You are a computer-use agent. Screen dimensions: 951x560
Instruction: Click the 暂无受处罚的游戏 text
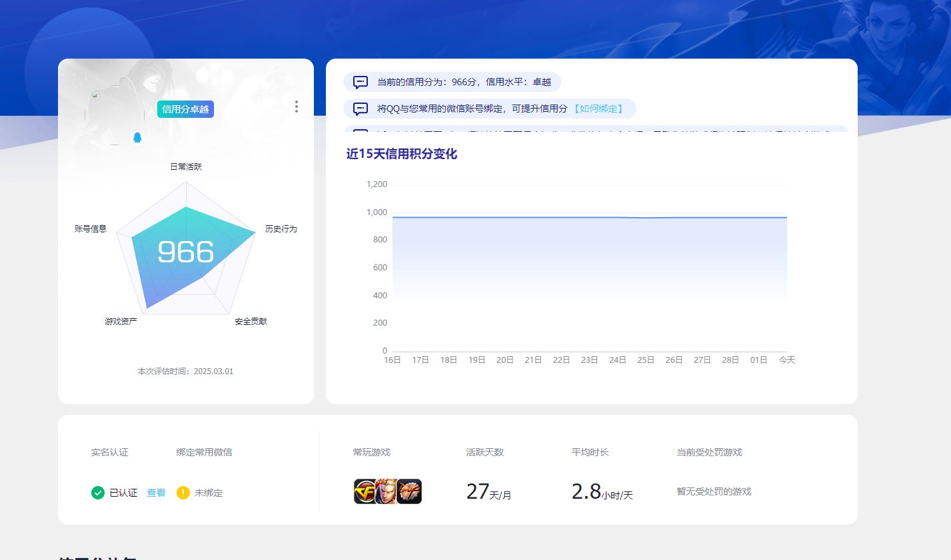point(714,491)
